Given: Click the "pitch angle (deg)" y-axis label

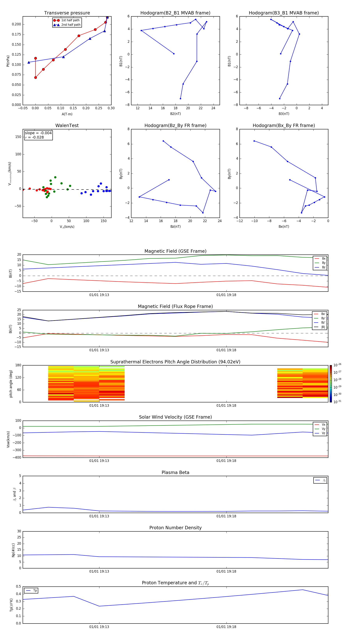Looking at the screenshot, I should (x=11, y=384).
